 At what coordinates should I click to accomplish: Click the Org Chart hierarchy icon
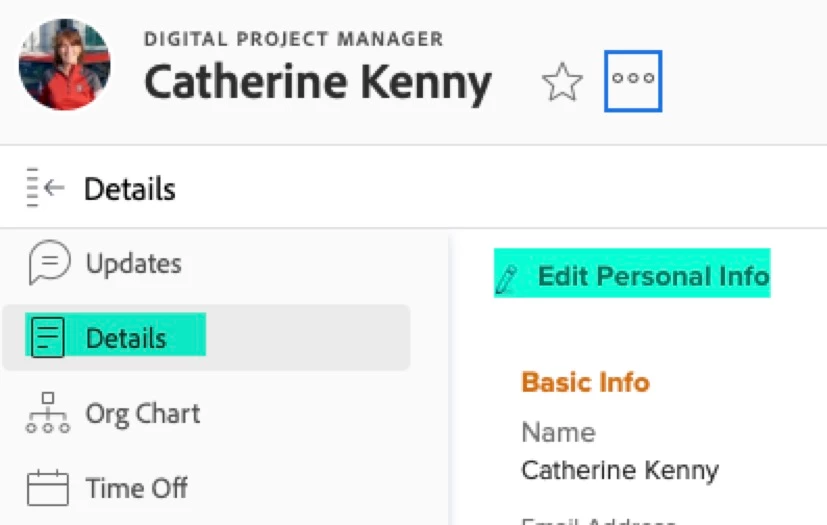(x=48, y=413)
